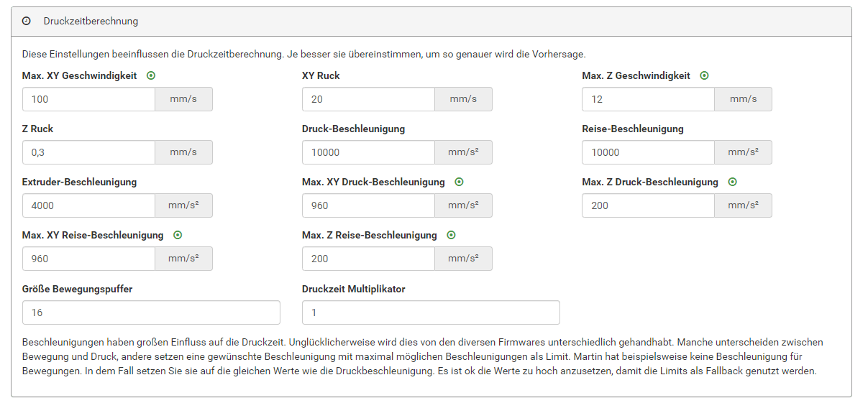Select the Druckzeit Multiplikator field

[x=431, y=312]
